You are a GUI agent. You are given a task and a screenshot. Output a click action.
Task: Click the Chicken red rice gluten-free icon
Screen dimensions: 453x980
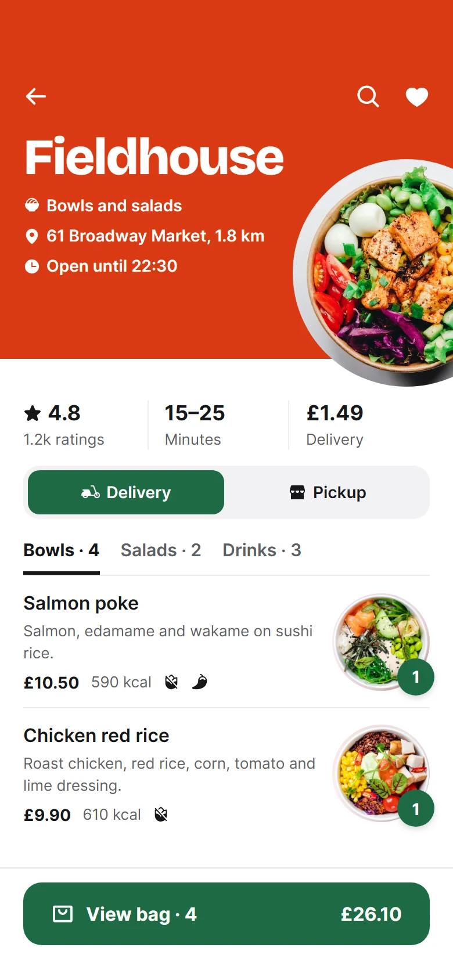[161, 815]
